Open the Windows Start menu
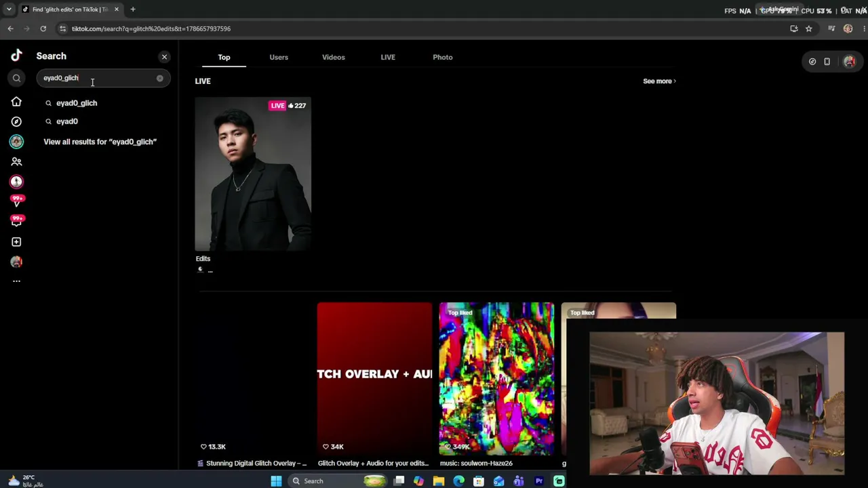The image size is (868, 488). pyautogui.click(x=276, y=481)
